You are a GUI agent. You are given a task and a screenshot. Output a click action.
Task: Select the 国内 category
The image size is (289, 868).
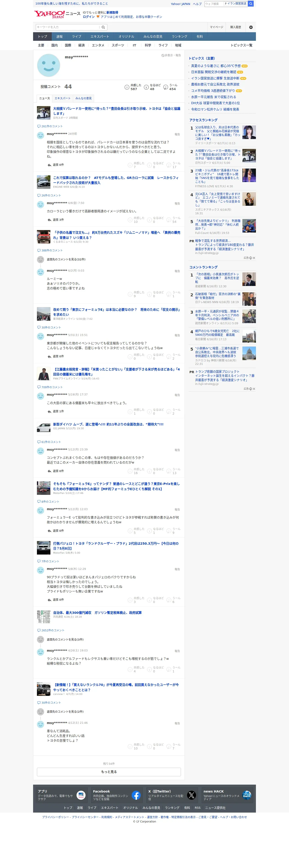point(54,46)
